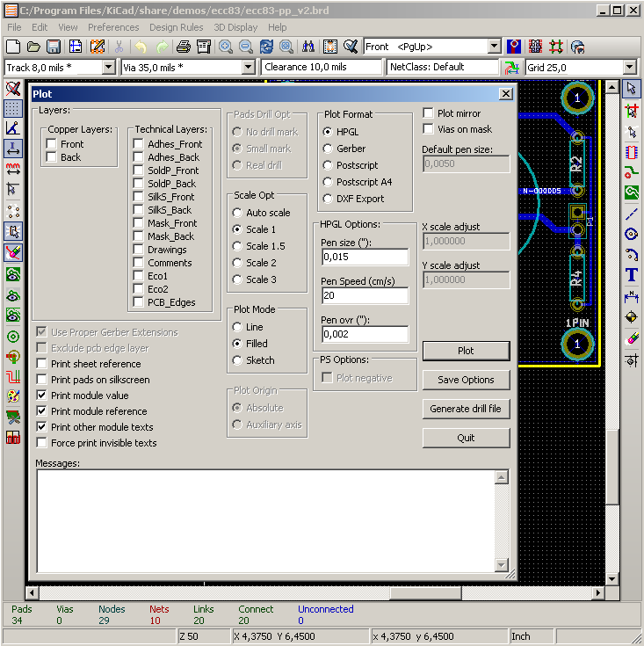Image resolution: width=644 pixels, height=646 pixels.
Task: Uncheck Print module value
Action: 42,396
